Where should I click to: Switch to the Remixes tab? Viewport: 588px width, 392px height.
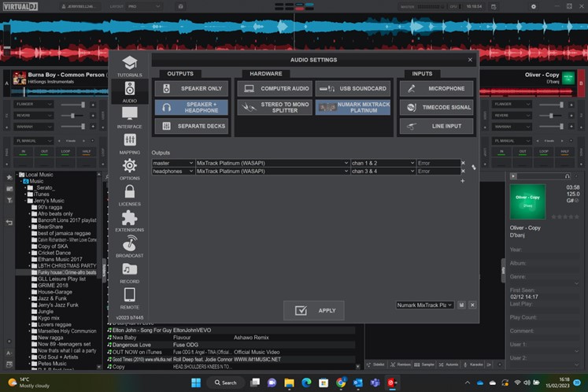pos(401,364)
